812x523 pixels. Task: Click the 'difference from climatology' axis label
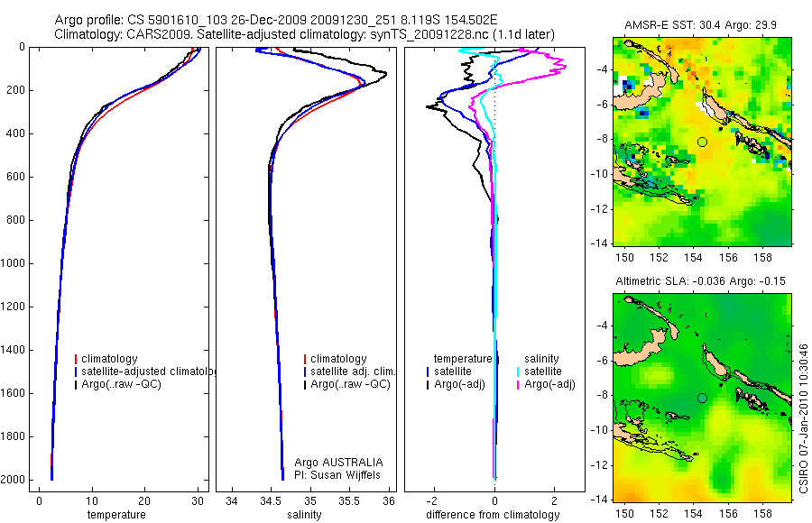tap(493, 515)
